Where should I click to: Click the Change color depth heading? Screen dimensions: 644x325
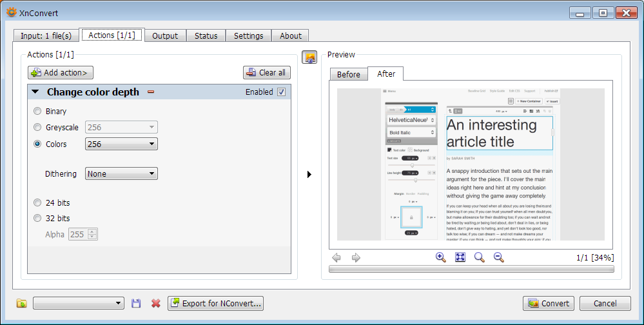coord(93,92)
